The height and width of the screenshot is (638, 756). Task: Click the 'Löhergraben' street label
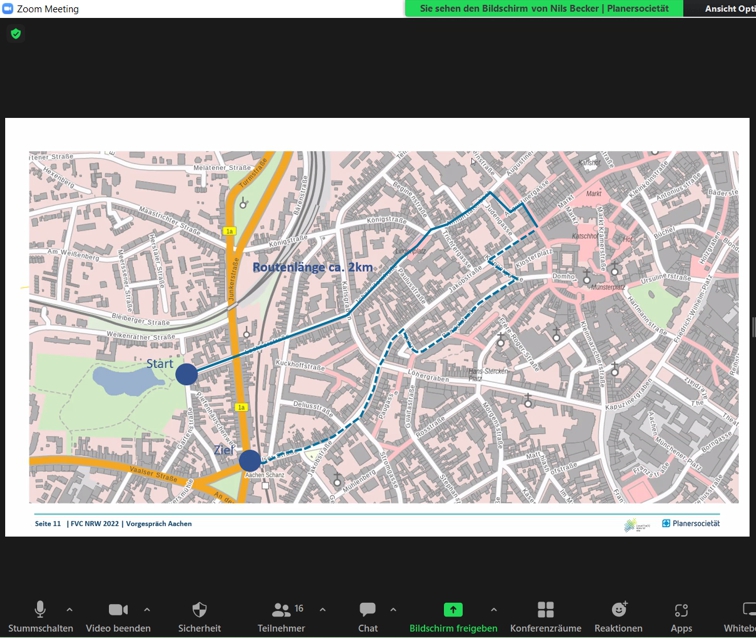[x=429, y=376]
